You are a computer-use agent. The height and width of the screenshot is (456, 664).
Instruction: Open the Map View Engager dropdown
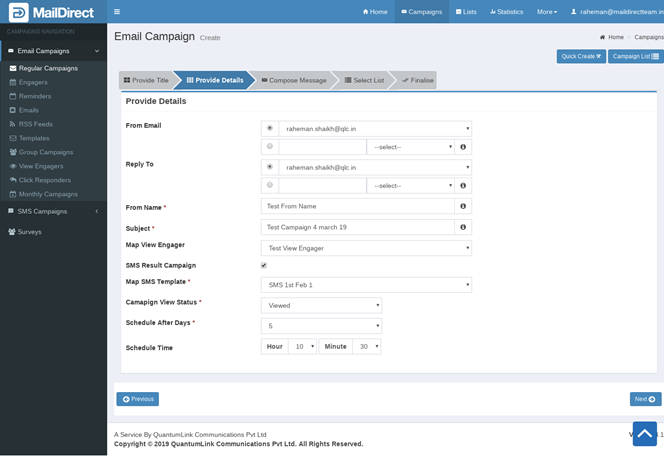click(x=365, y=248)
